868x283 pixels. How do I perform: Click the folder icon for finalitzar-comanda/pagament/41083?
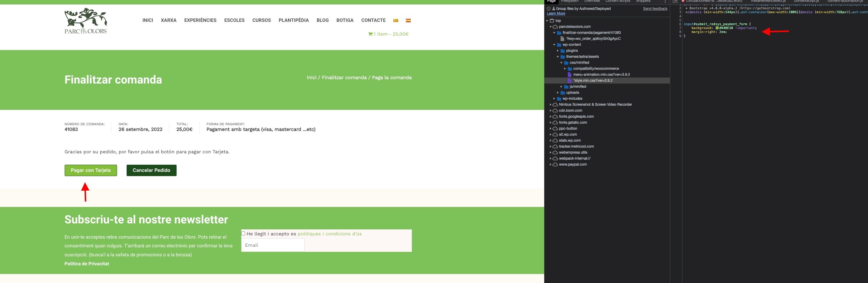(559, 33)
